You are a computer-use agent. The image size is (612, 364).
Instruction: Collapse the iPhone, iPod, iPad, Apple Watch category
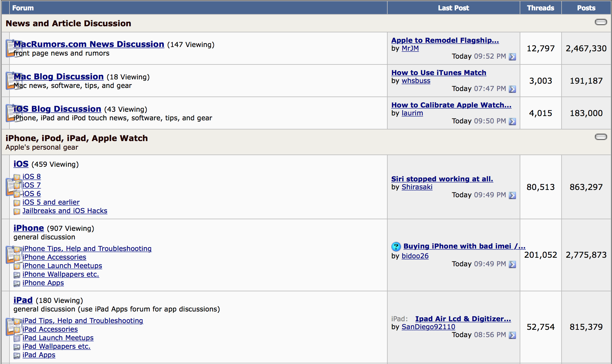click(601, 137)
